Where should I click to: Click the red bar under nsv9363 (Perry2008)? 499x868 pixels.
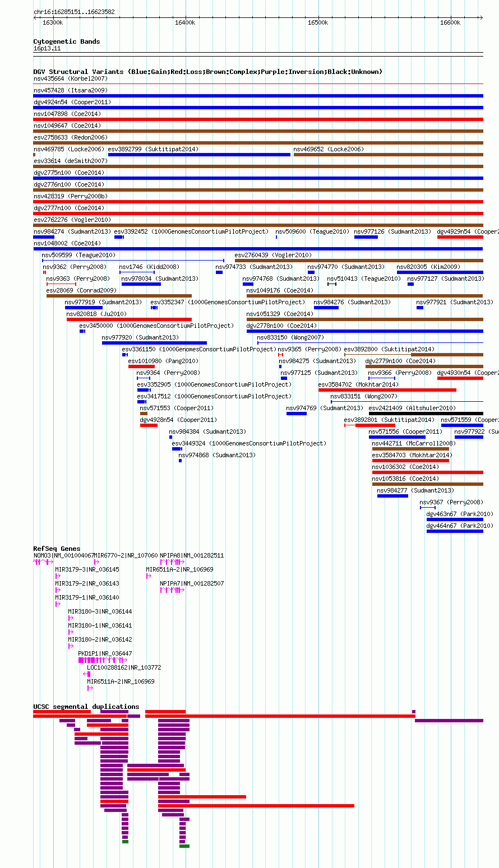61,284
